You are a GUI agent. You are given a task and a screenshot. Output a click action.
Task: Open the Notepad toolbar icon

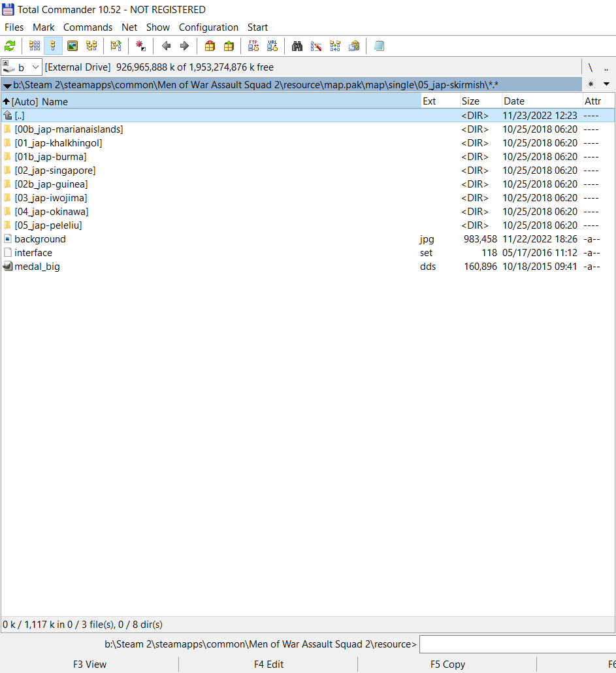point(380,46)
